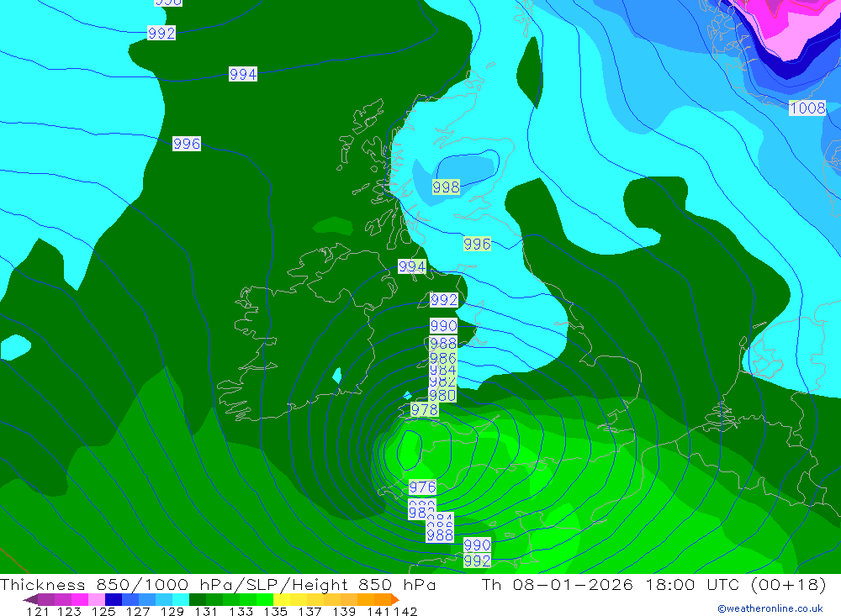Select the legend value 127
This screenshot has width=841, height=616.
coord(138,611)
